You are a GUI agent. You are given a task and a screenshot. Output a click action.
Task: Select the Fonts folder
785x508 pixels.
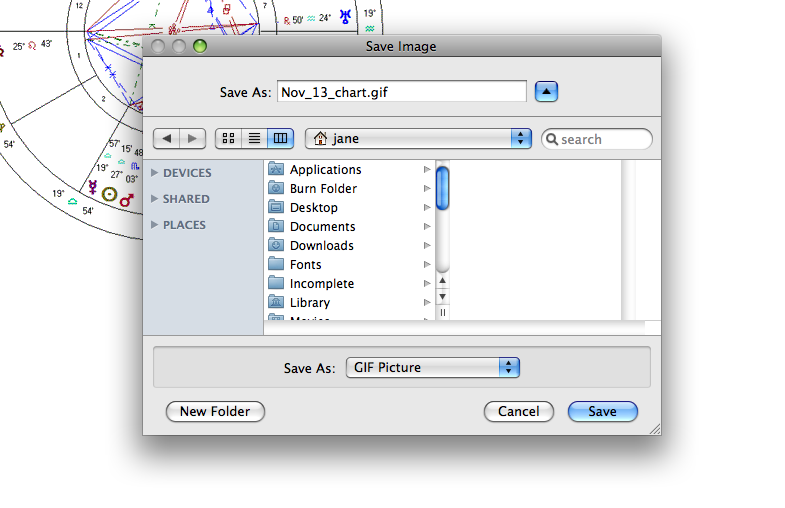(x=349, y=265)
